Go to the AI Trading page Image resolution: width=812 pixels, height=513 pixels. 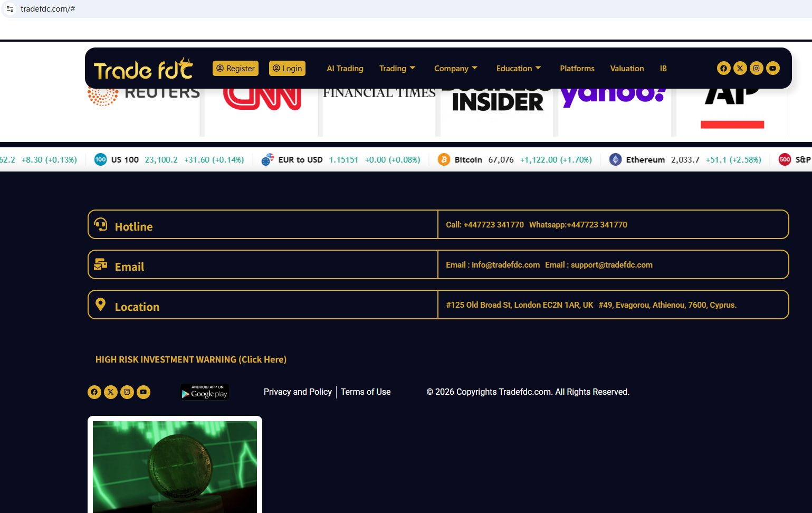pos(345,69)
